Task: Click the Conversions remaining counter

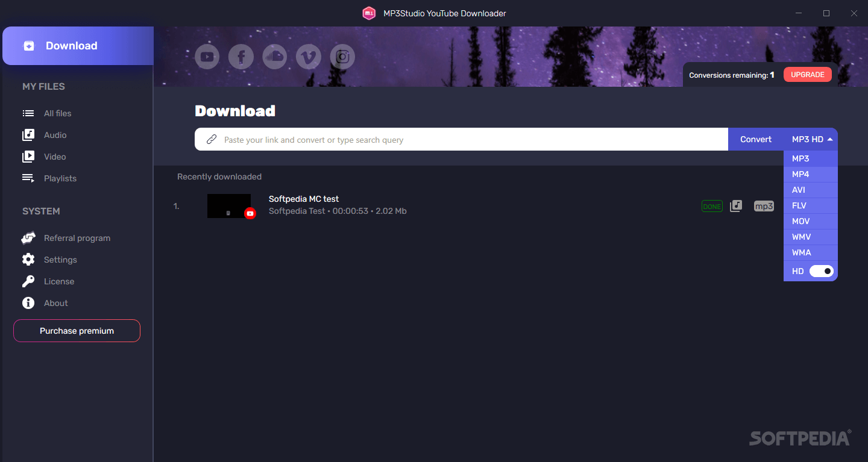Action: [731, 75]
